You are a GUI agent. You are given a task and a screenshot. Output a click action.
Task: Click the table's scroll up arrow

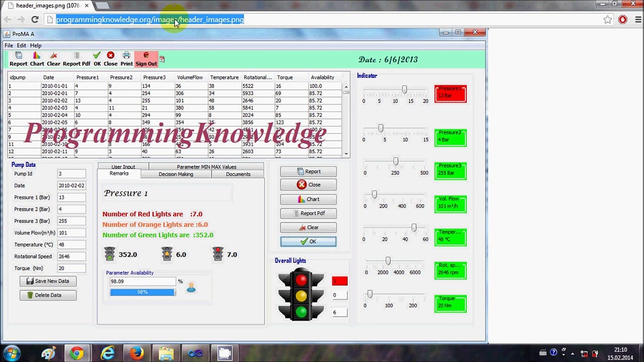346,86
